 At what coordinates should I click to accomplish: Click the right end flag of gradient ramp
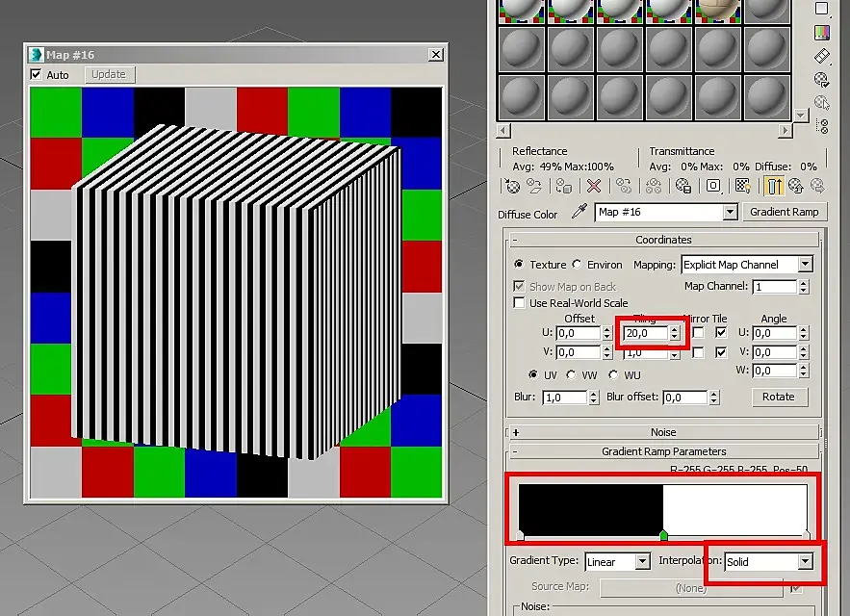coord(806,536)
